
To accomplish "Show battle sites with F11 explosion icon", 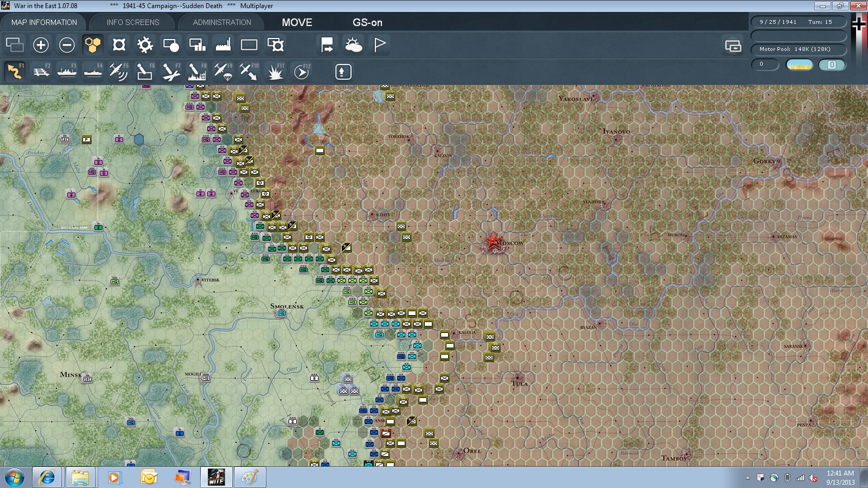I will click(275, 72).
